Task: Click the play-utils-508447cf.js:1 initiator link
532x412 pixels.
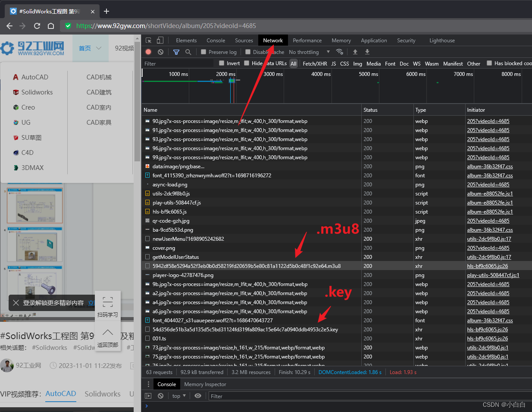Action: pos(493,275)
